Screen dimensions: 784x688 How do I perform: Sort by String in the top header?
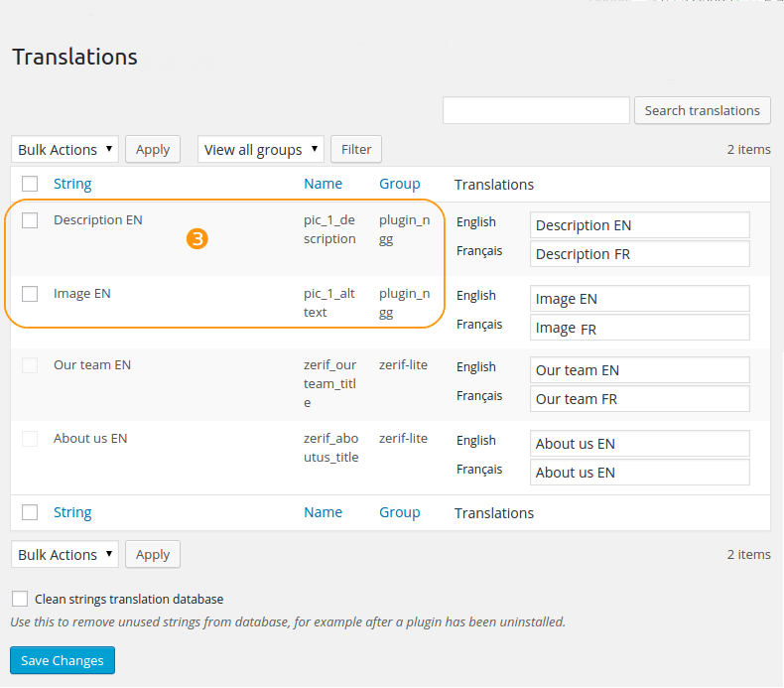click(72, 184)
